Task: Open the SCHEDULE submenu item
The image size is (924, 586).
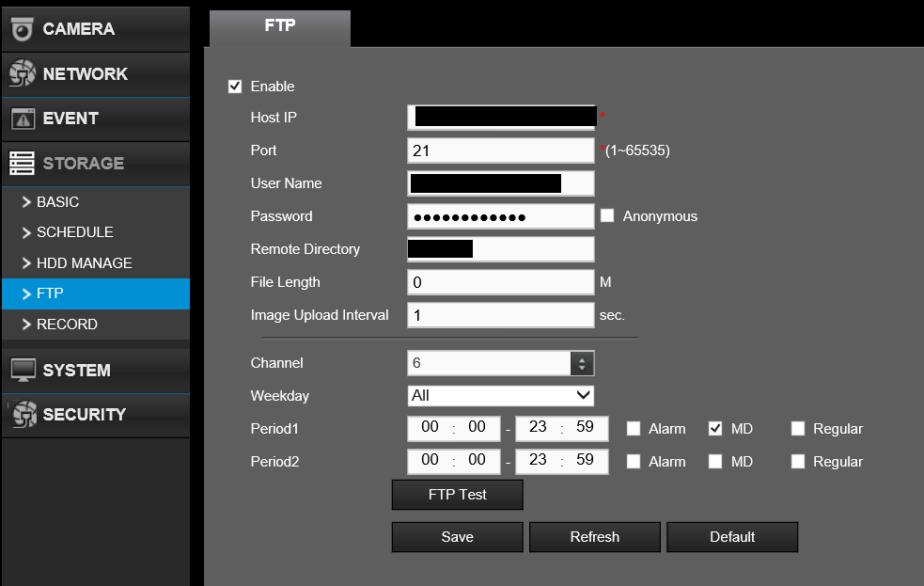Action: coord(96,232)
